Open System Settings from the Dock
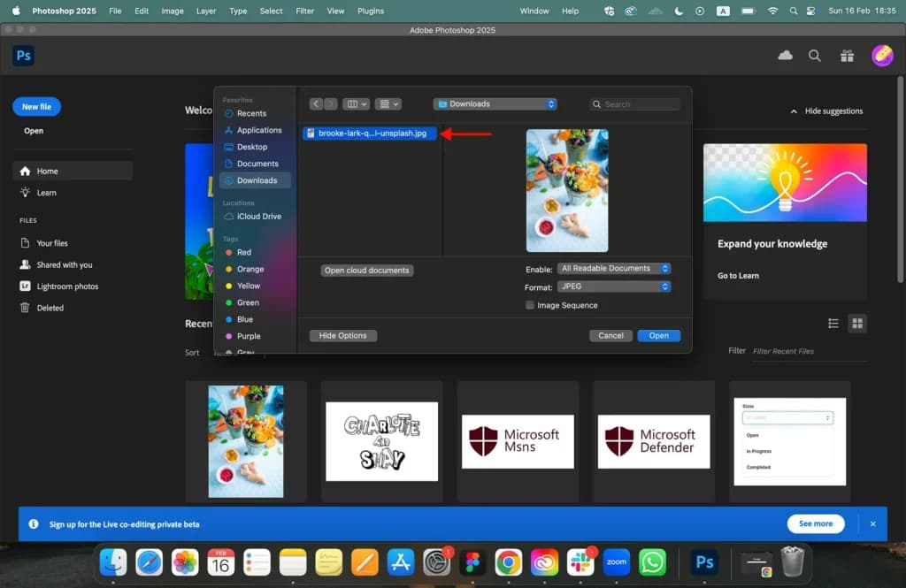The width and height of the screenshot is (906, 588). pos(436,562)
